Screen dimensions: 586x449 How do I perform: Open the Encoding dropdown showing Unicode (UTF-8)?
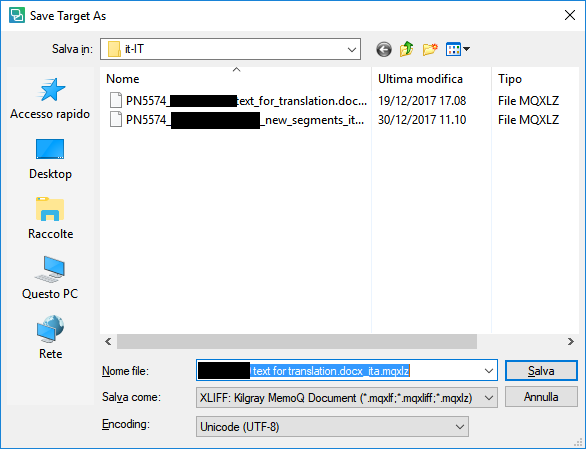tap(332, 427)
